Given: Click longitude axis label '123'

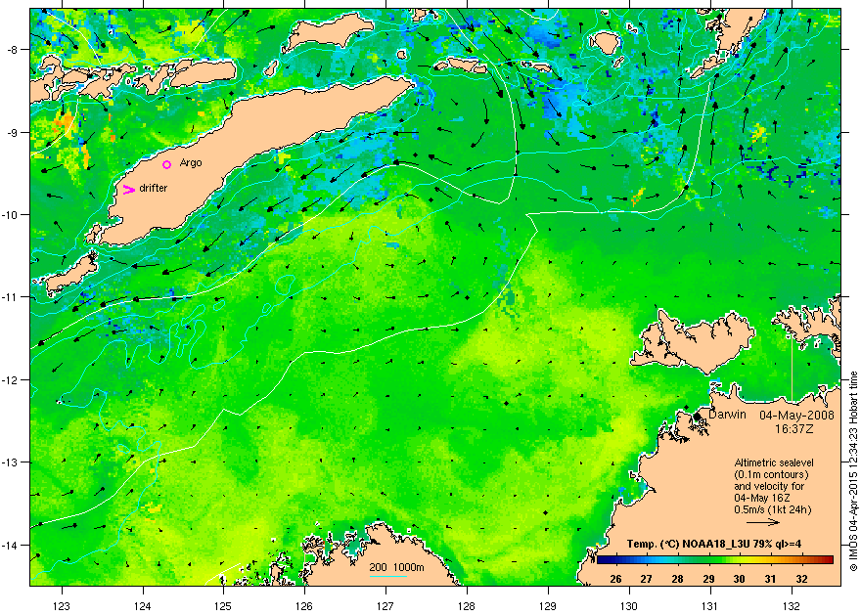Looking at the screenshot, I should [x=62, y=606].
